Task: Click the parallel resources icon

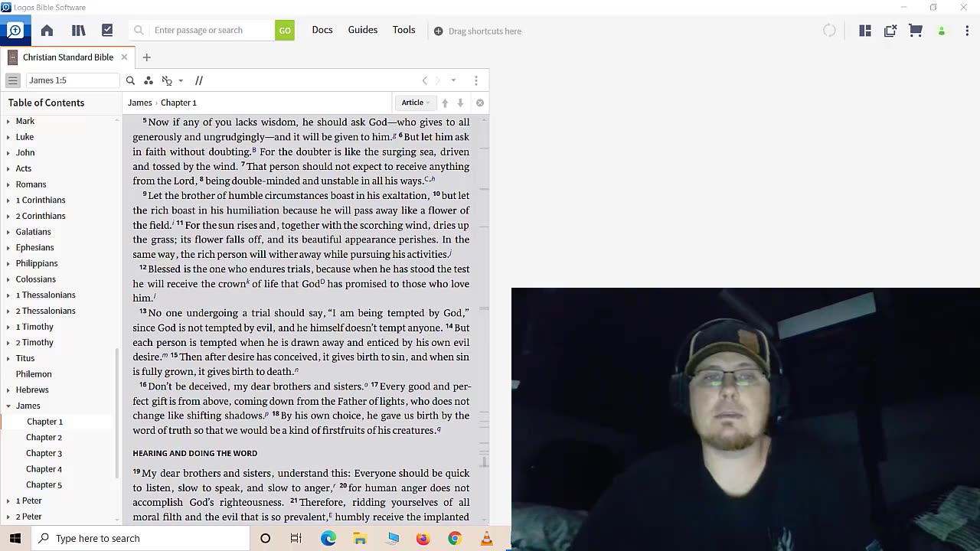Action: coord(199,80)
